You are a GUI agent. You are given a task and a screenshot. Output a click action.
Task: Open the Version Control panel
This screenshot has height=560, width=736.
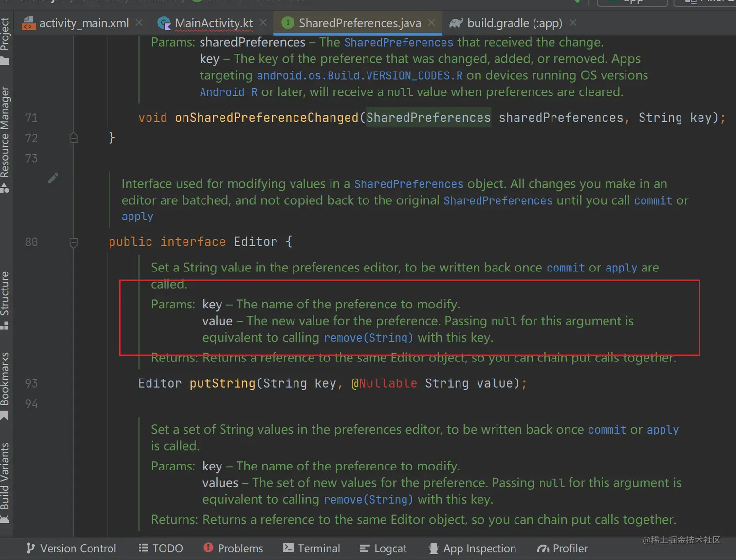click(x=71, y=548)
